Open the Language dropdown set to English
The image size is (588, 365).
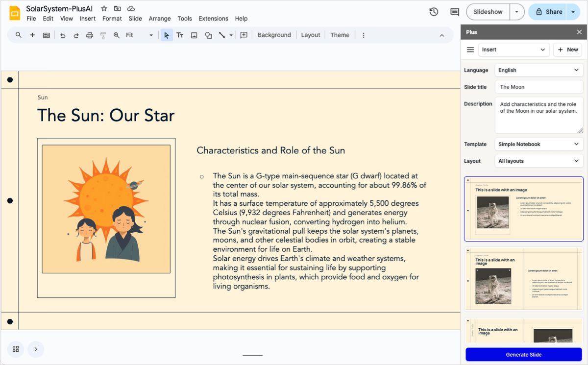pyautogui.click(x=539, y=70)
